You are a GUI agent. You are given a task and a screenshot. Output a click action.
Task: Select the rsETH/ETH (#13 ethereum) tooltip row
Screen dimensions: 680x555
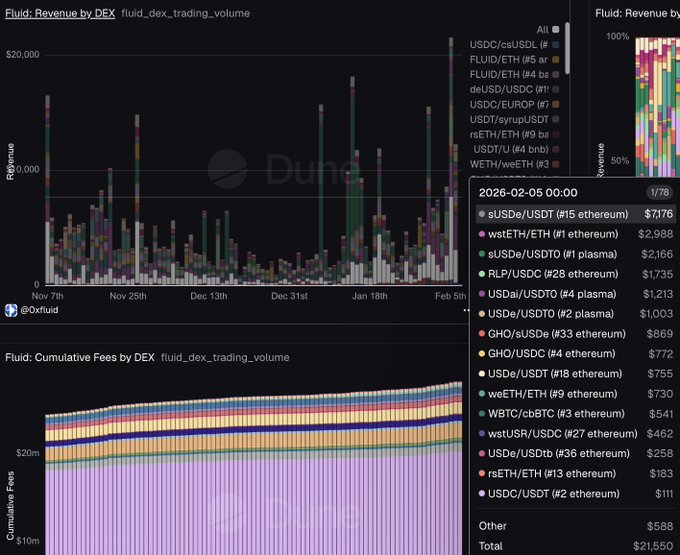point(575,473)
